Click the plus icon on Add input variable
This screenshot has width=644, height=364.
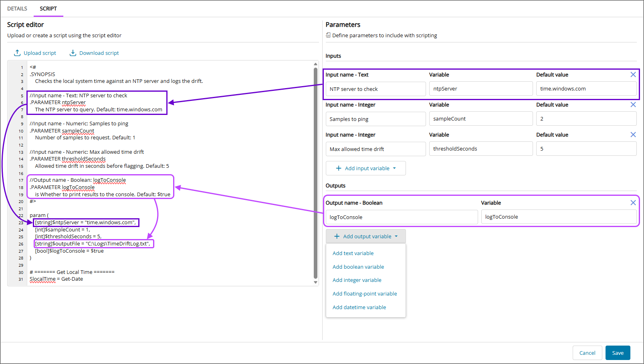pyautogui.click(x=339, y=168)
